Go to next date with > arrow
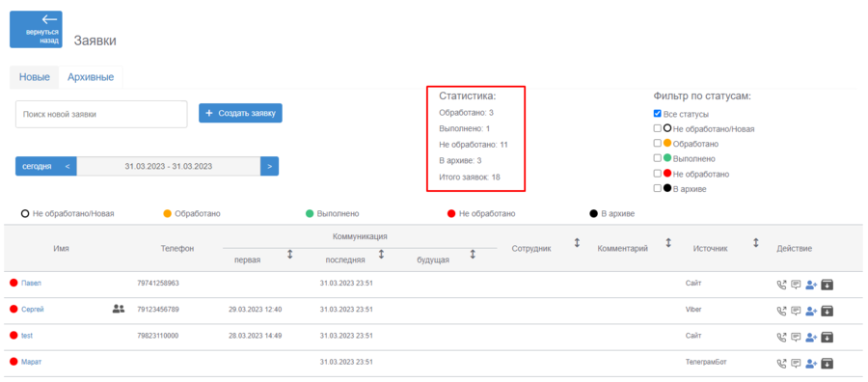The height and width of the screenshot is (382, 868). [270, 166]
